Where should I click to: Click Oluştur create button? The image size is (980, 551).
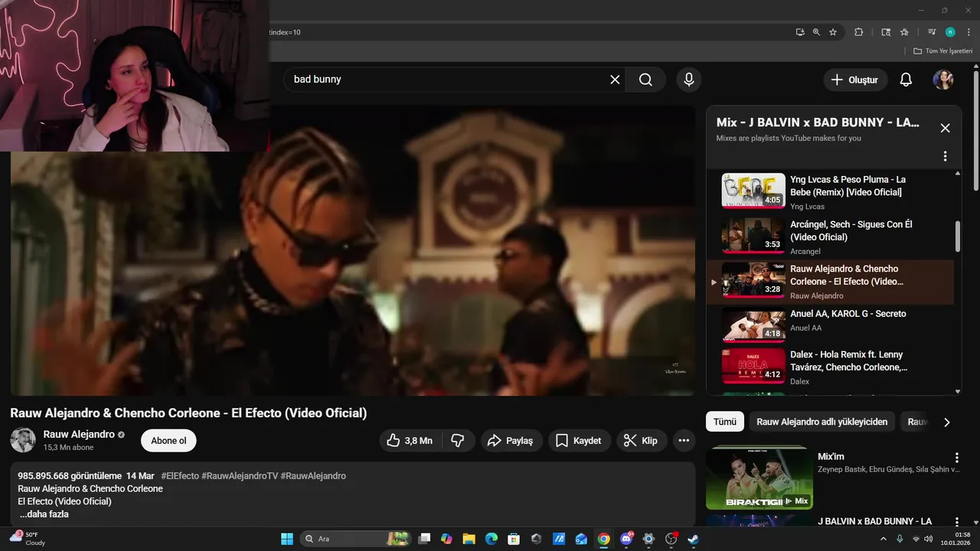[855, 80]
